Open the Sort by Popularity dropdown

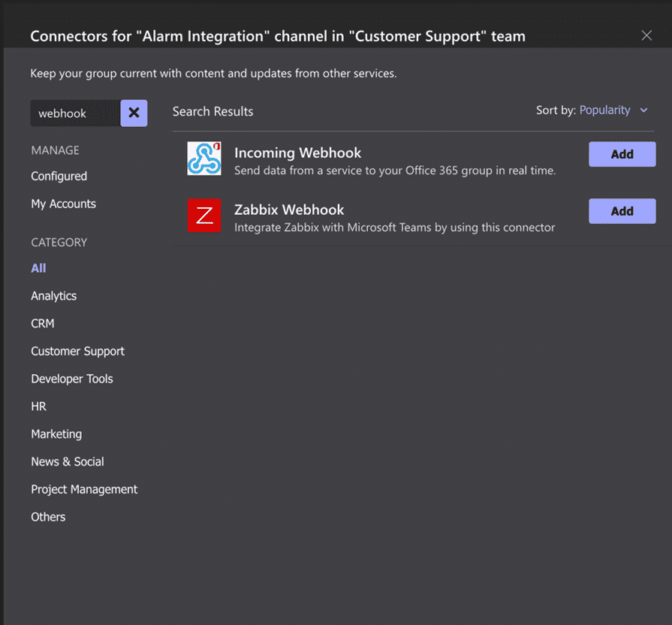click(x=613, y=110)
